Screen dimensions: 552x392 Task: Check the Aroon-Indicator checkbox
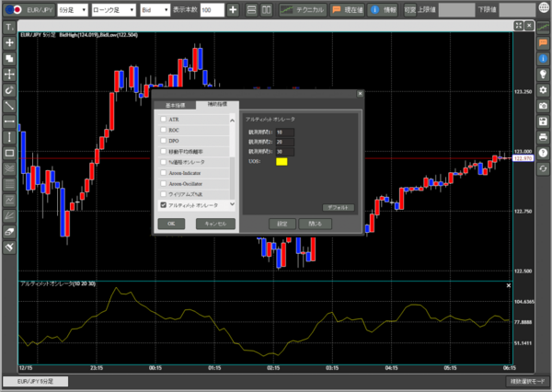(x=164, y=173)
